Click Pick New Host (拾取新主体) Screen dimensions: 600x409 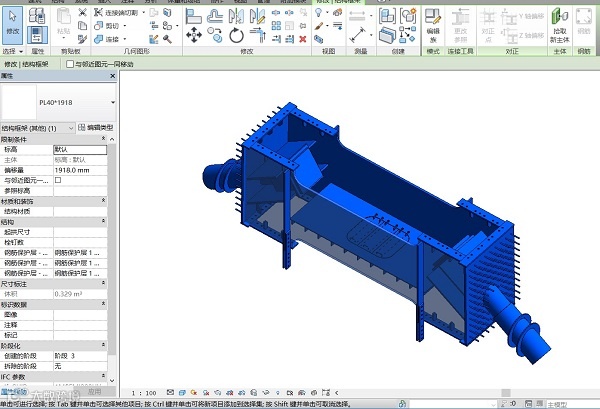tap(559, 26)
